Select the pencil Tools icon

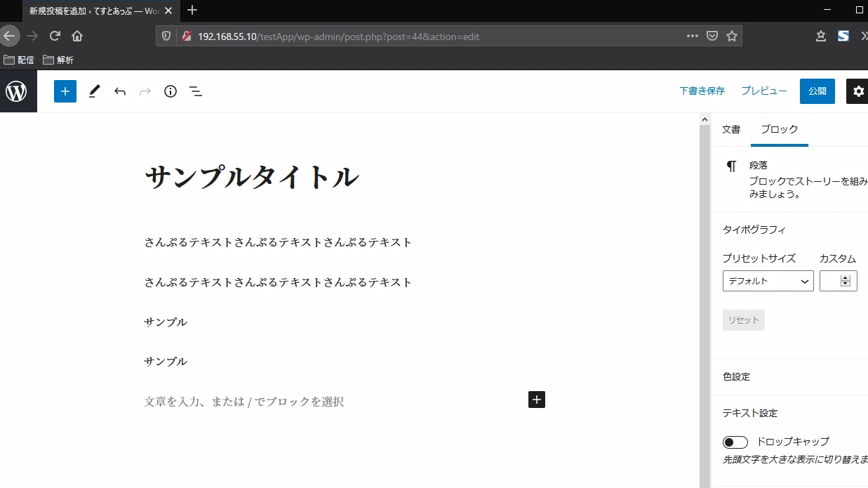click(94, 91)
